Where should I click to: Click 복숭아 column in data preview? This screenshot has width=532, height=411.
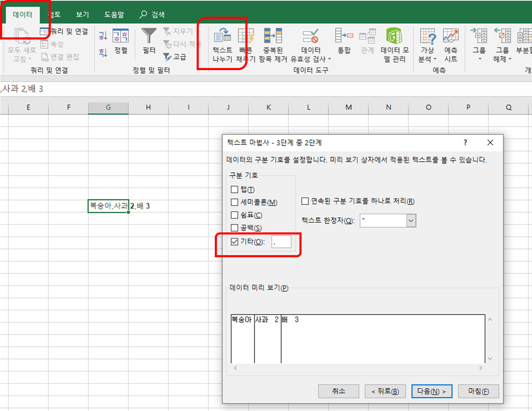(242, 339)
